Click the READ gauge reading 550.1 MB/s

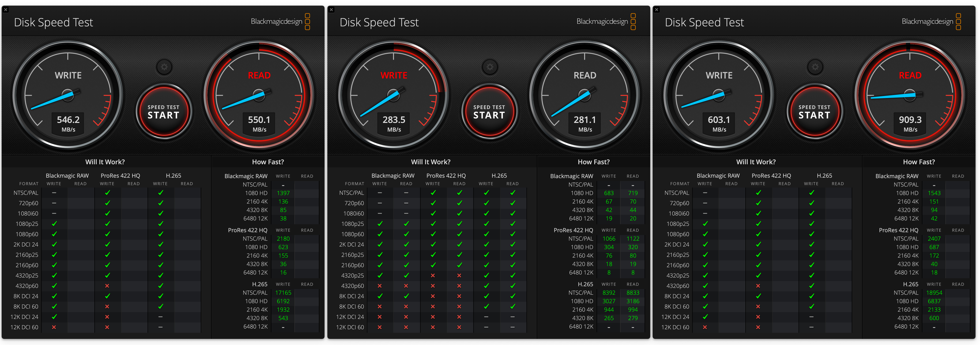[x=259, y=95]
